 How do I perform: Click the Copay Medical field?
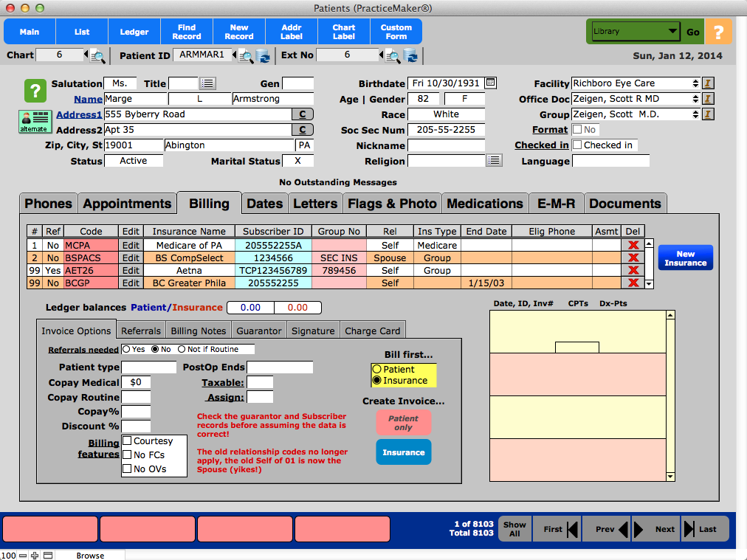tap(137, 382)
